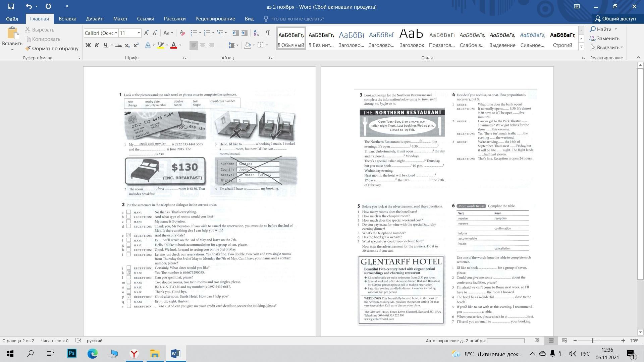Switch to the Рецензирование tab
The height and width of the screenshot is (362, 644).
215,19
